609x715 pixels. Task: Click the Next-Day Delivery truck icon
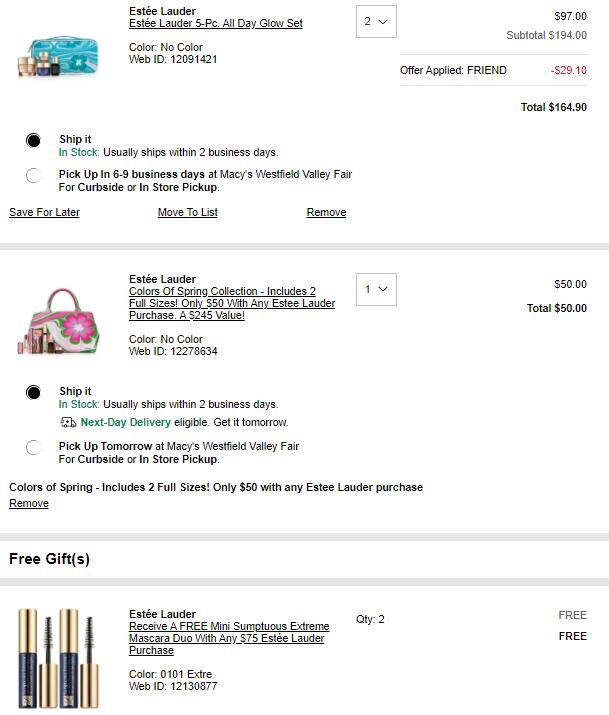coord(68,422)
